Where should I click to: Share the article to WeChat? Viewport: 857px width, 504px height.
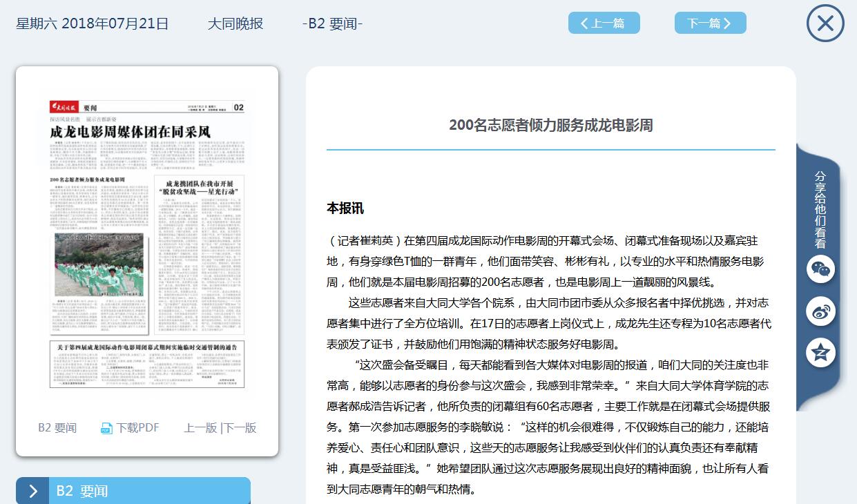pos(820,269)
